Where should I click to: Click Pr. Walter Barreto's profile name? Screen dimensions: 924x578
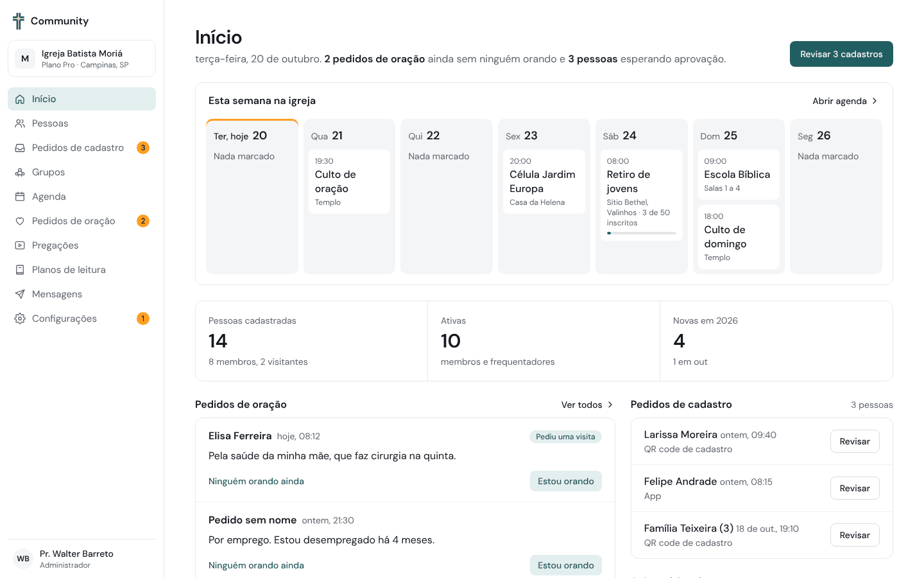point(76,554)
